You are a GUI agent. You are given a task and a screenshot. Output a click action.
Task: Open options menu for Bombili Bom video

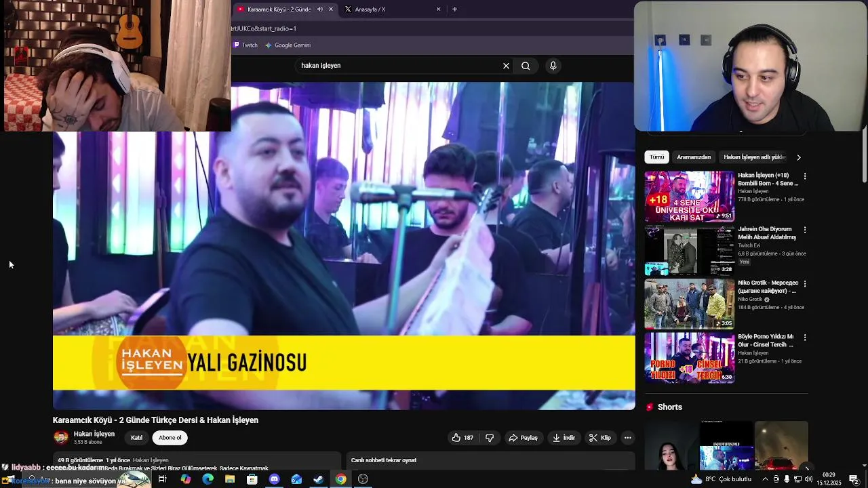pos(805,176)
